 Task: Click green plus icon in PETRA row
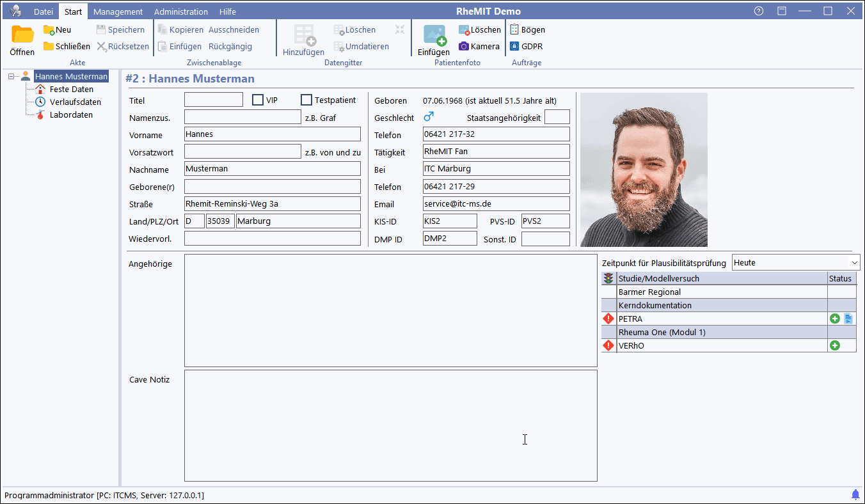click(x=834, y=319)
